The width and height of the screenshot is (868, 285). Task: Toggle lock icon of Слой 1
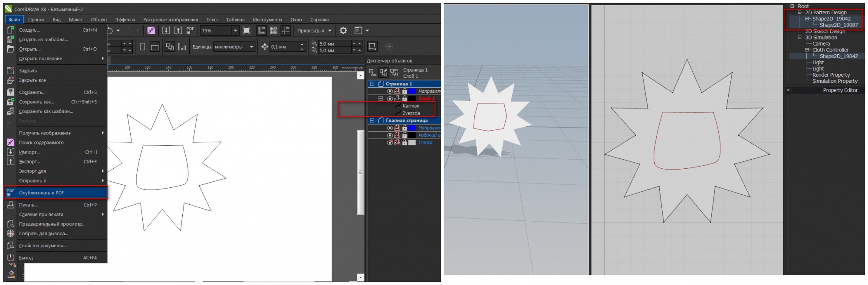point(404,98)
